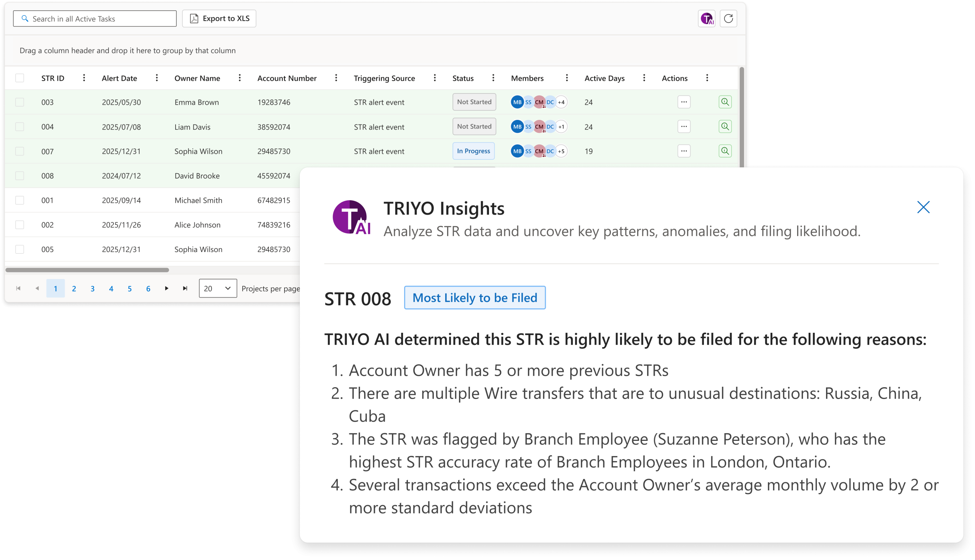Open Status column options menu
Viewport: 975px width, 560px height.
493,78
